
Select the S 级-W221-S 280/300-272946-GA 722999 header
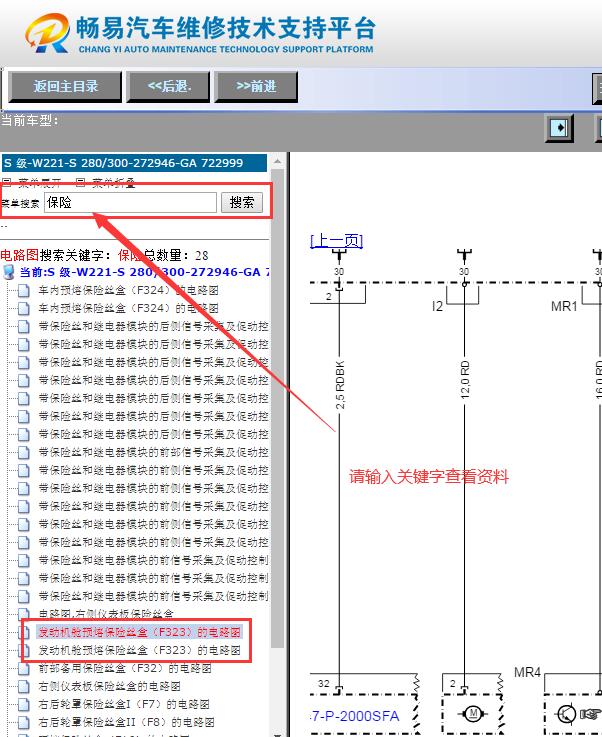tap(134, 163)
